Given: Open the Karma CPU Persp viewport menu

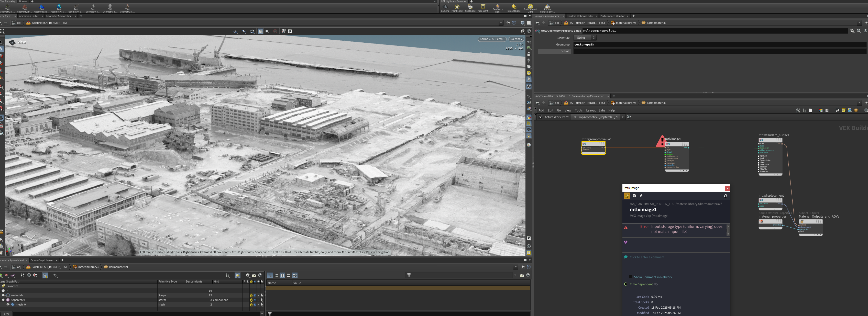Looking at the screenshot, I should pos(492,39).
